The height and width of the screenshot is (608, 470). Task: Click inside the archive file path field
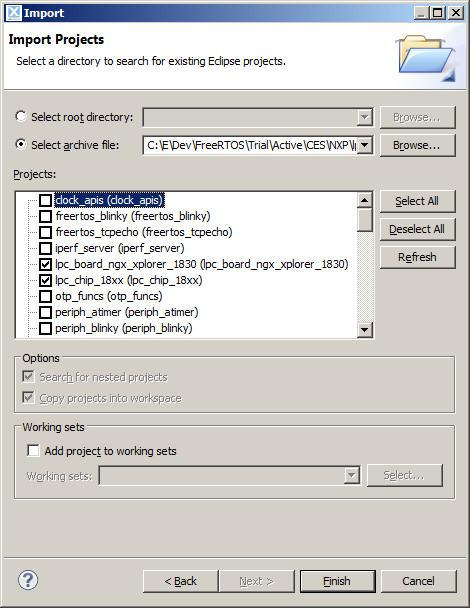(x=250, y=145)
